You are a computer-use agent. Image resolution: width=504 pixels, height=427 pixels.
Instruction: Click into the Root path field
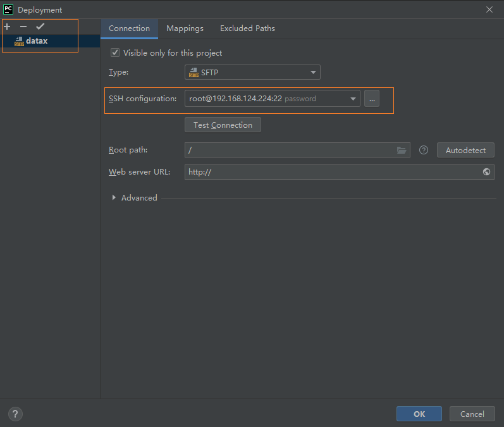click(x=297, y=150)
